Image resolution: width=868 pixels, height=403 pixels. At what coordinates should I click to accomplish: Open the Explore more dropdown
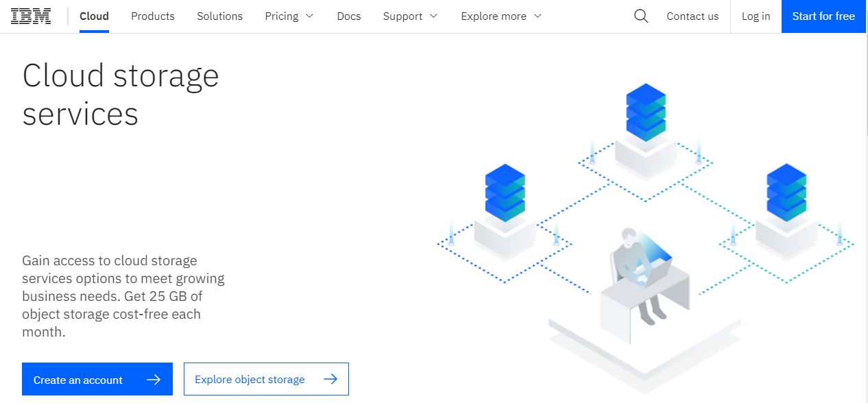[x=501, y=16]
